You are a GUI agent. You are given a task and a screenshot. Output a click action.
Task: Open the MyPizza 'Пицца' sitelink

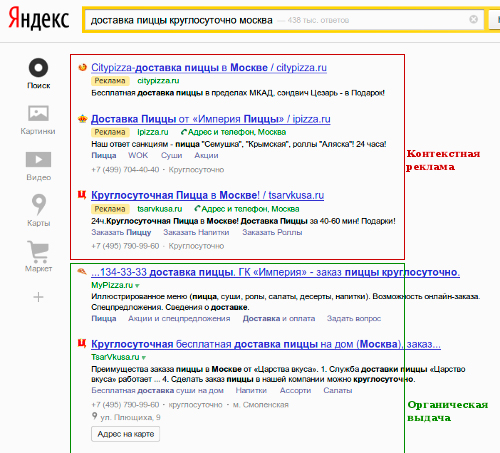click(x=104, y=319)
